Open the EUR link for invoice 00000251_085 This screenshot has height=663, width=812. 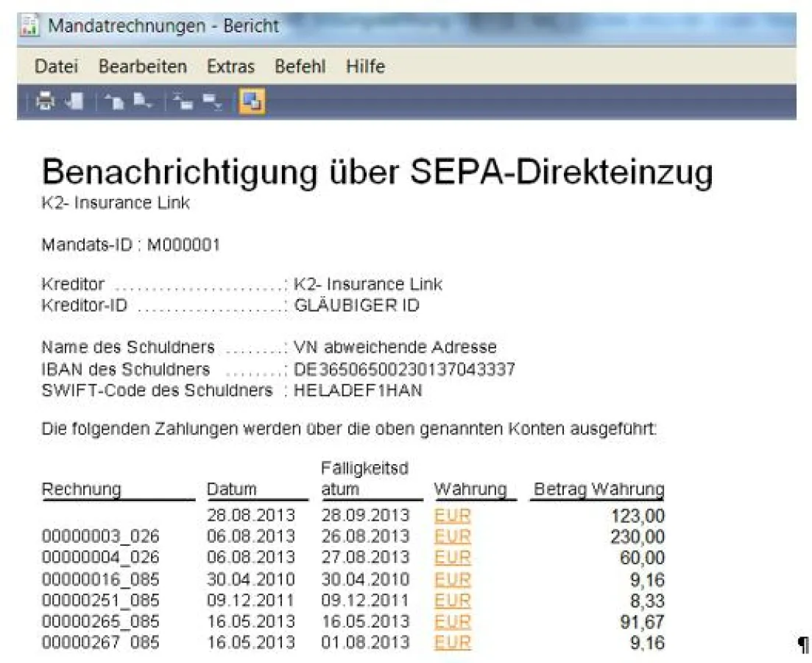pyautogui.click(x=452, y=600)
